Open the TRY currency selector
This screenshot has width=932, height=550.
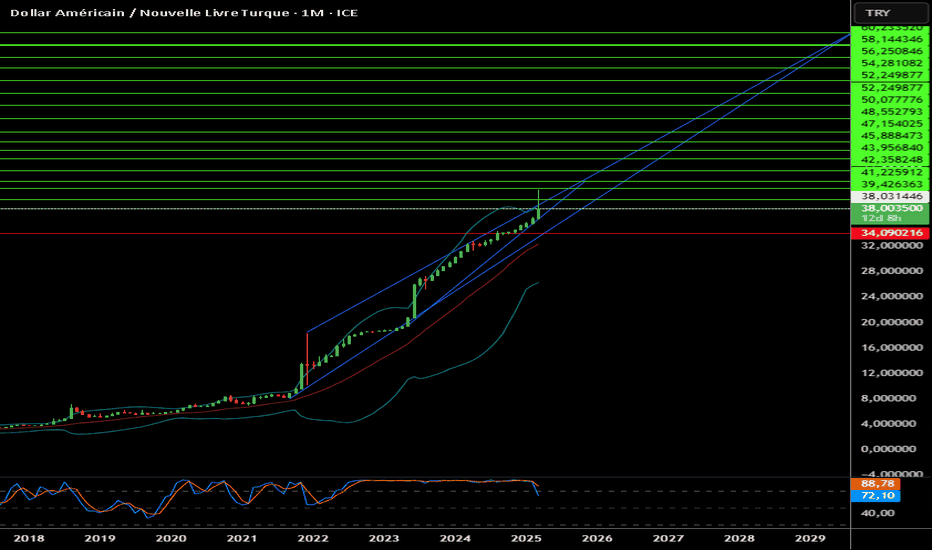[890, 12]
